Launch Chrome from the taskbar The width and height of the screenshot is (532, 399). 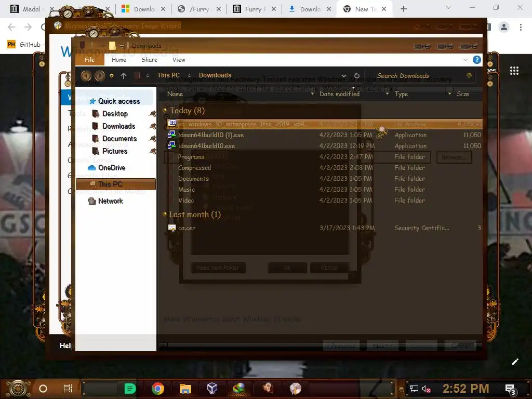[158, 389]
